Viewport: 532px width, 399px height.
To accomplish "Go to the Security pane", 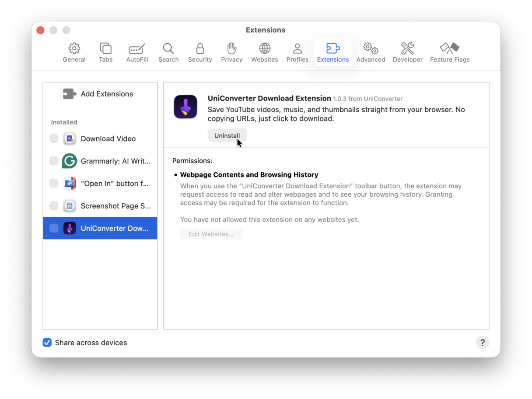I will tap(200, 52).
